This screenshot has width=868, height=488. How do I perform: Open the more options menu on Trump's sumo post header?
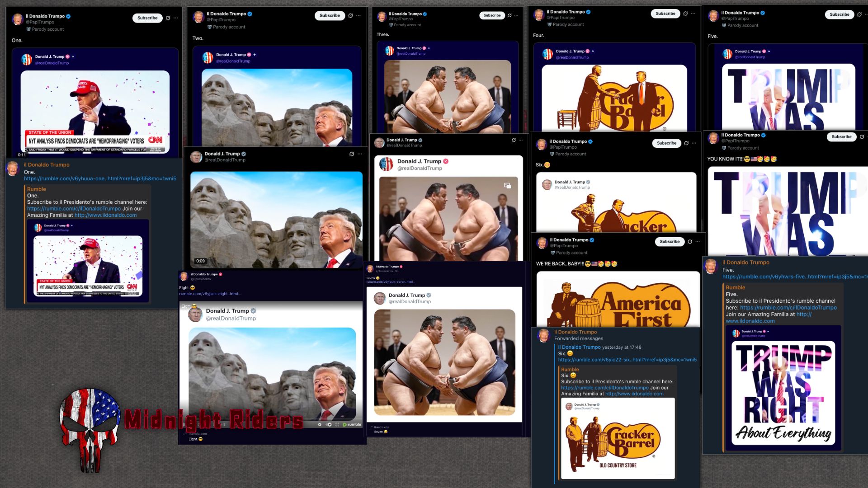[521, 140]
